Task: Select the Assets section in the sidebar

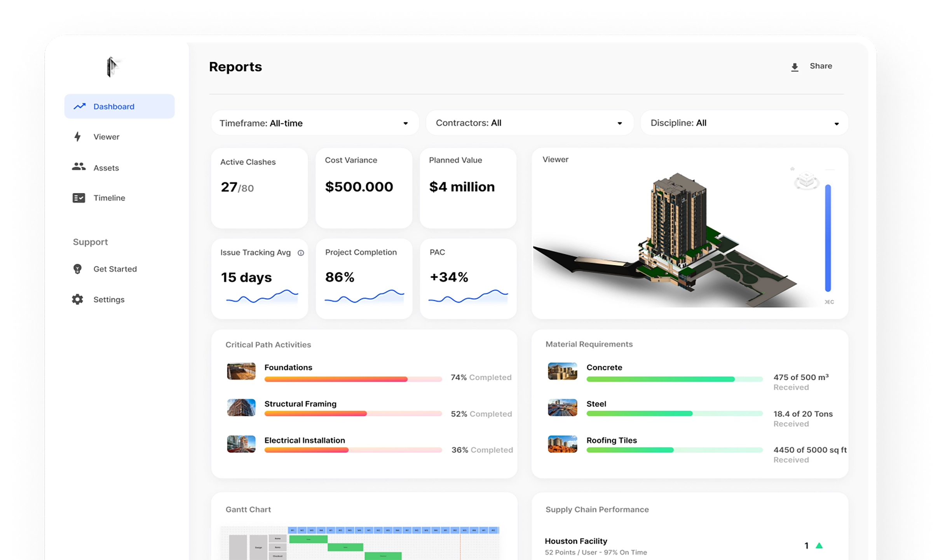Action: click(x=106, y=168)
